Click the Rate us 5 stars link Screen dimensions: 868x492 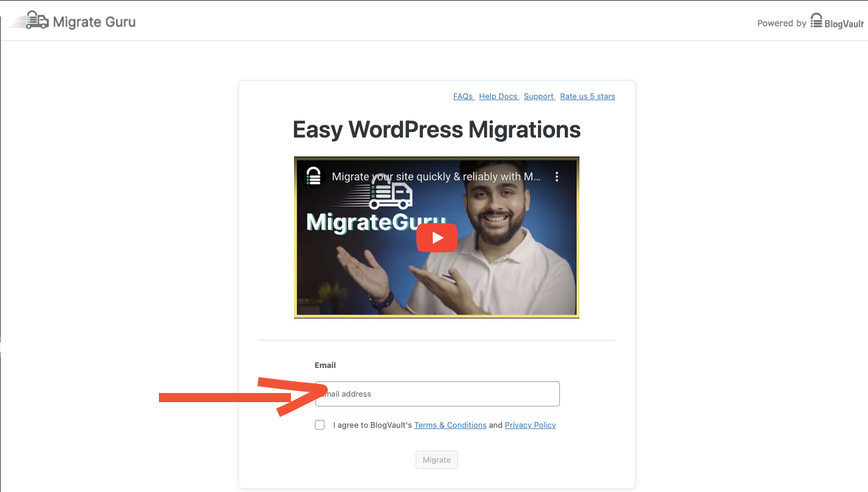587,97
